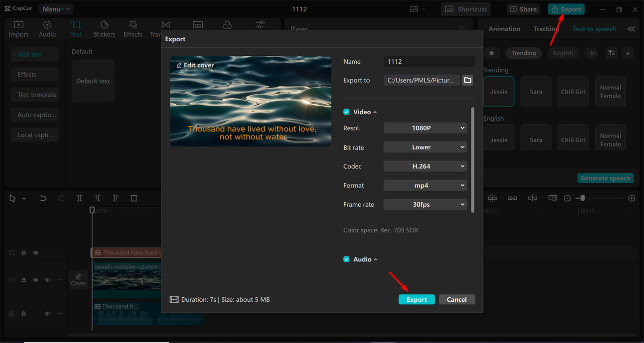
Task: Open the Frame rate dropdown showing 30fps
Action: pyautogui.click(x=425, y=205)
